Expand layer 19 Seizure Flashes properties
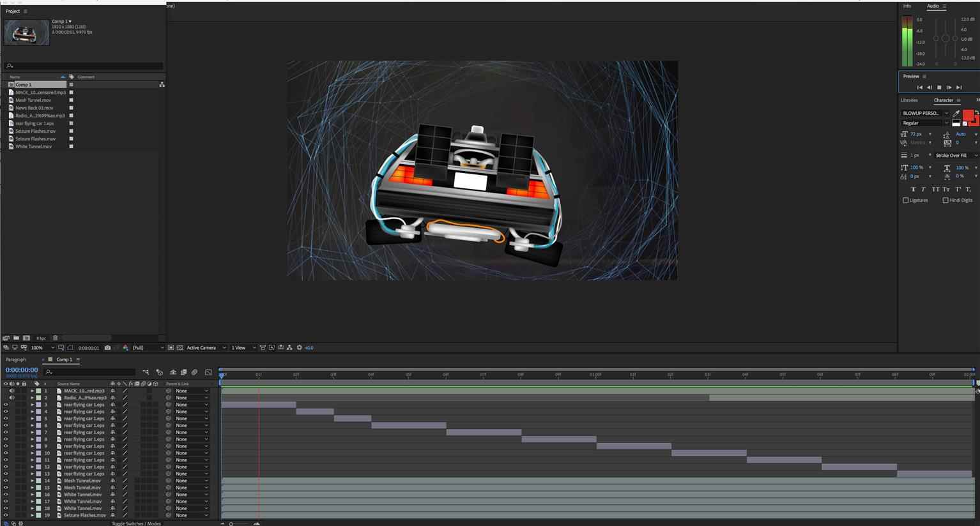 32,515
